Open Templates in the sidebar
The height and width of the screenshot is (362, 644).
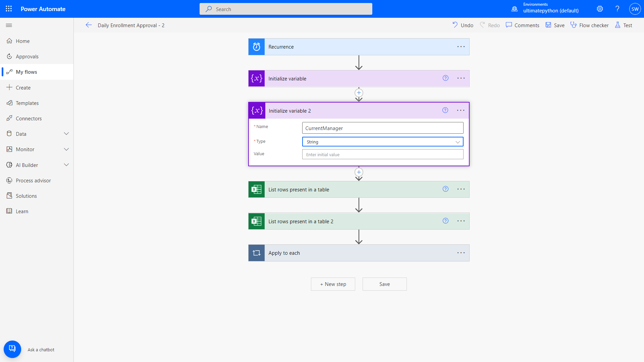[37, 103]
